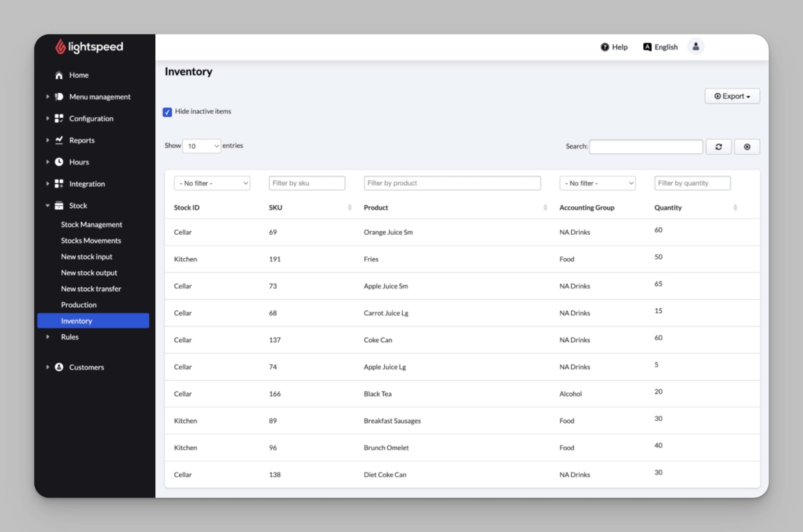Expand the Hours section arrow
The height and width of the screenshot is (532, 803).
47,162
